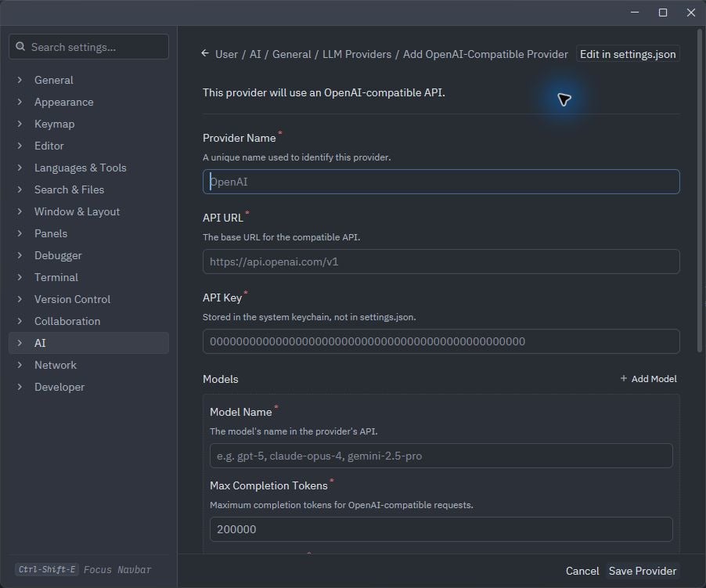Expand the Version Control chevron

20,299
